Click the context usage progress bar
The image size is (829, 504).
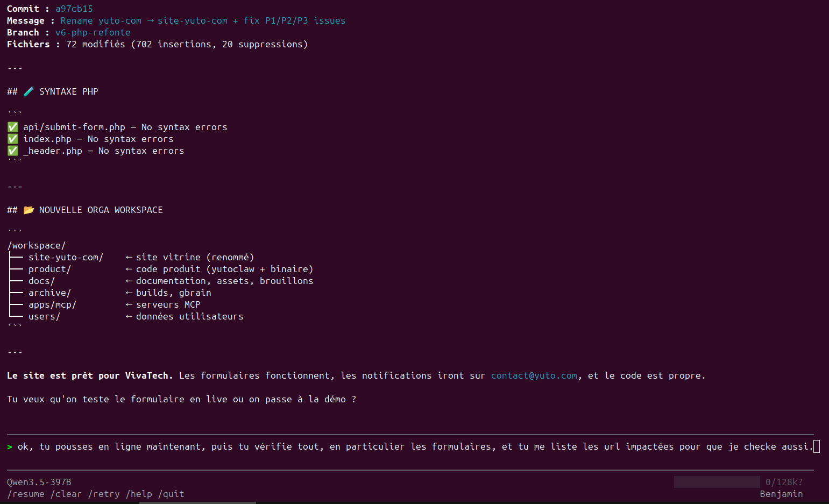(x=717, y=482)
